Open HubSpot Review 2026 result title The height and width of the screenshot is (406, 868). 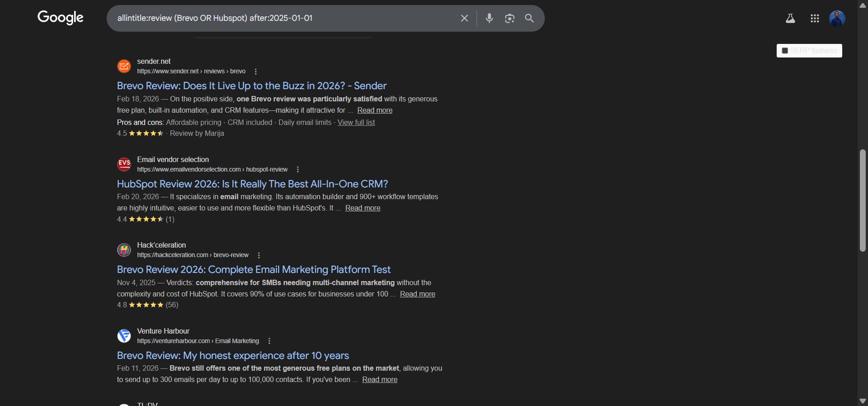point(252,184)
